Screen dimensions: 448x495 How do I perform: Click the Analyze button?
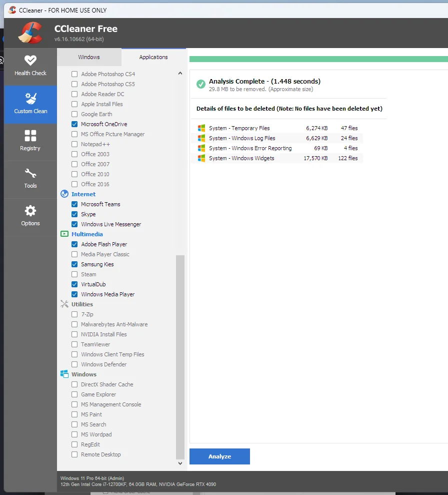click(x=219, y=456)
